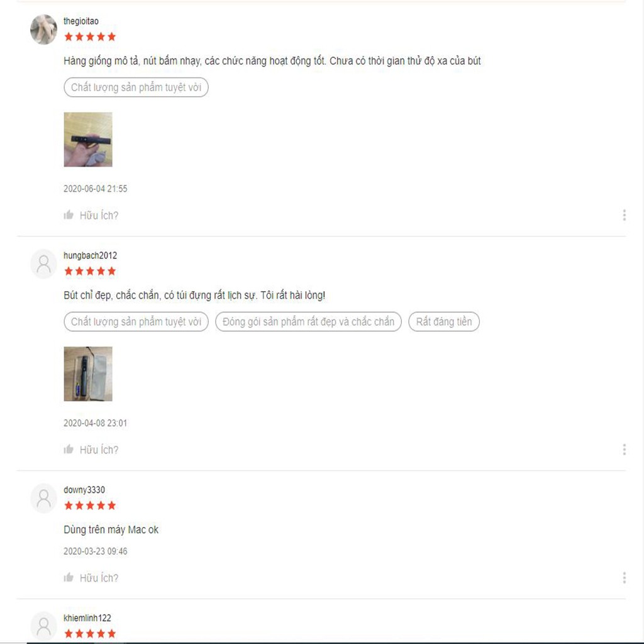Open username hungbach2012 profile link

click(90, 255)
